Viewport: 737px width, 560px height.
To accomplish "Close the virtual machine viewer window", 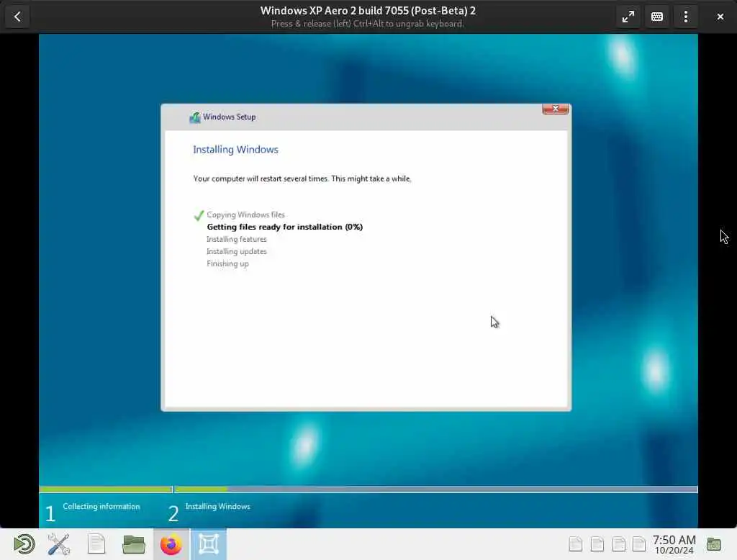I will pyautogui.click(x=720, y=17).
